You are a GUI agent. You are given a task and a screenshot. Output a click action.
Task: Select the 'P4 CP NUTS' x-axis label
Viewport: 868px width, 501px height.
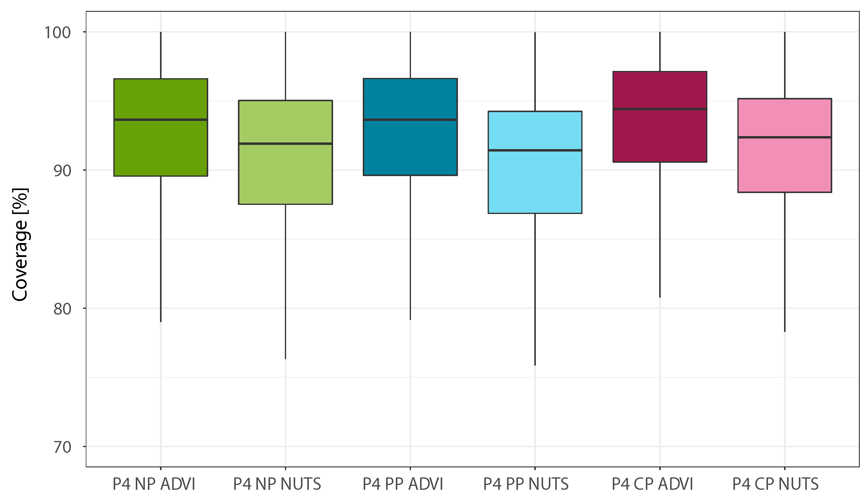(776, 484)
